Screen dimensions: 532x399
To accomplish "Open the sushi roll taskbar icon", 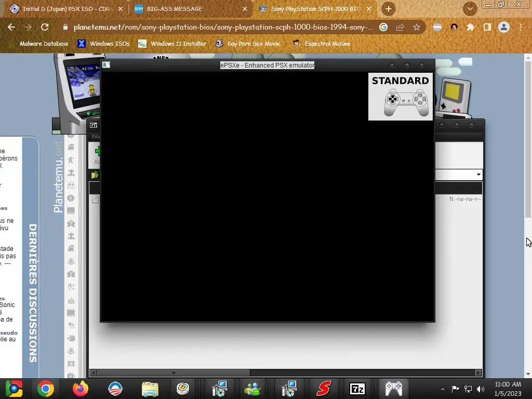I will click(x=183, y=389).
